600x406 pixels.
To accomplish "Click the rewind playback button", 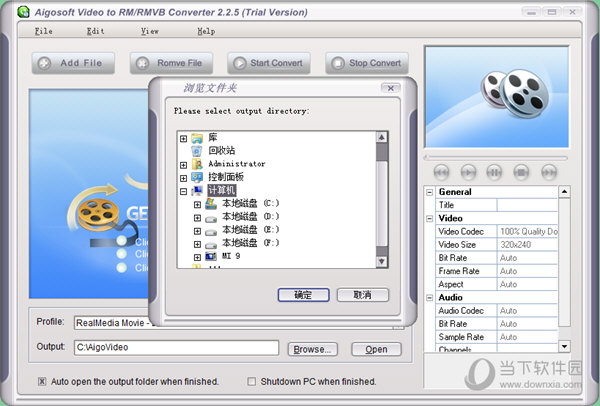I will pos(441,172).
